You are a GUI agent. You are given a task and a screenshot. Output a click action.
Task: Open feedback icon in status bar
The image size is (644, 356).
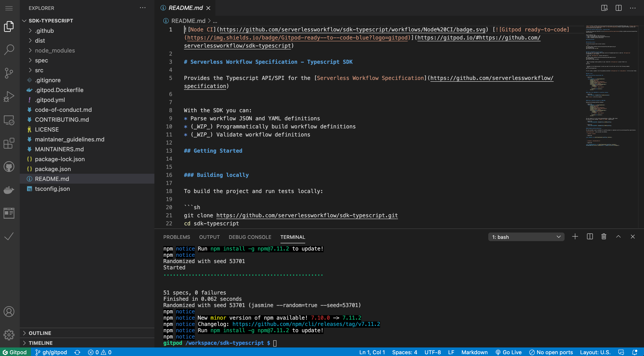pos(621,352)
